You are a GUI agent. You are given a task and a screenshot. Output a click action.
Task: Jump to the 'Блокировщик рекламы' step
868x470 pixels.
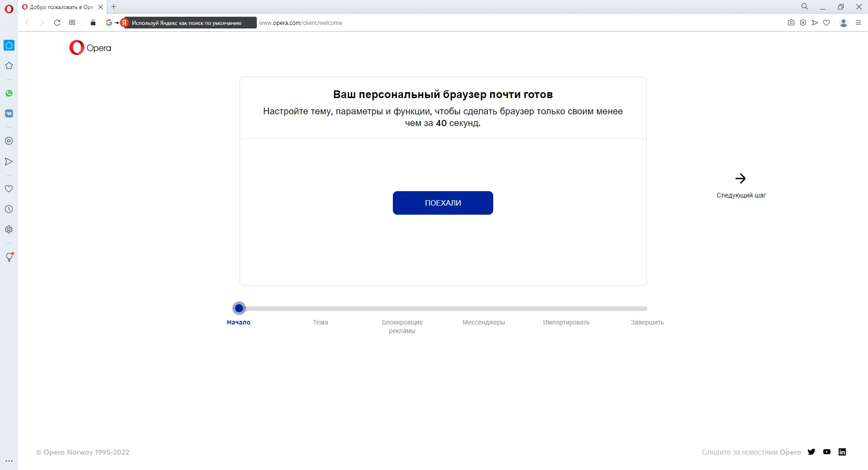click(402, 326)
